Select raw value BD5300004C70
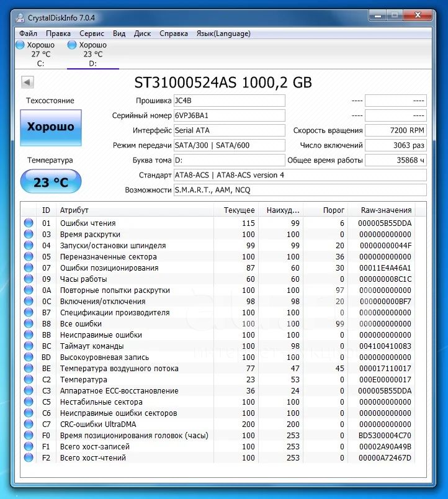The width and height of the screenshot is (448, 499). [385, 435]
